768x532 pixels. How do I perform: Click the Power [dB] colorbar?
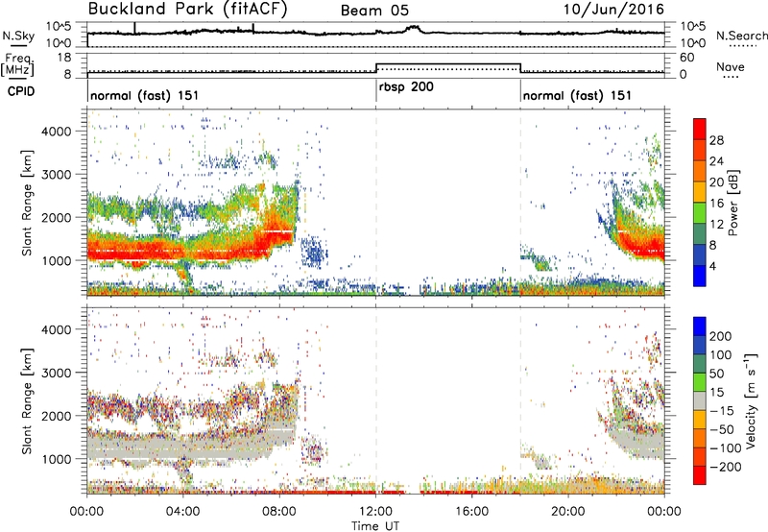pyautogui.click(x=700, y=202)
